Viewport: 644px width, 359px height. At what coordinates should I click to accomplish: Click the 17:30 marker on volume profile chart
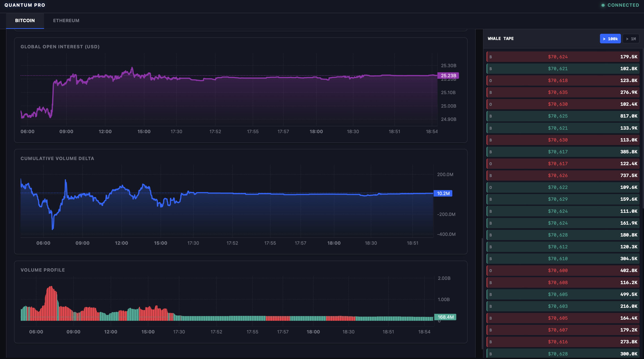click(179, 332)
